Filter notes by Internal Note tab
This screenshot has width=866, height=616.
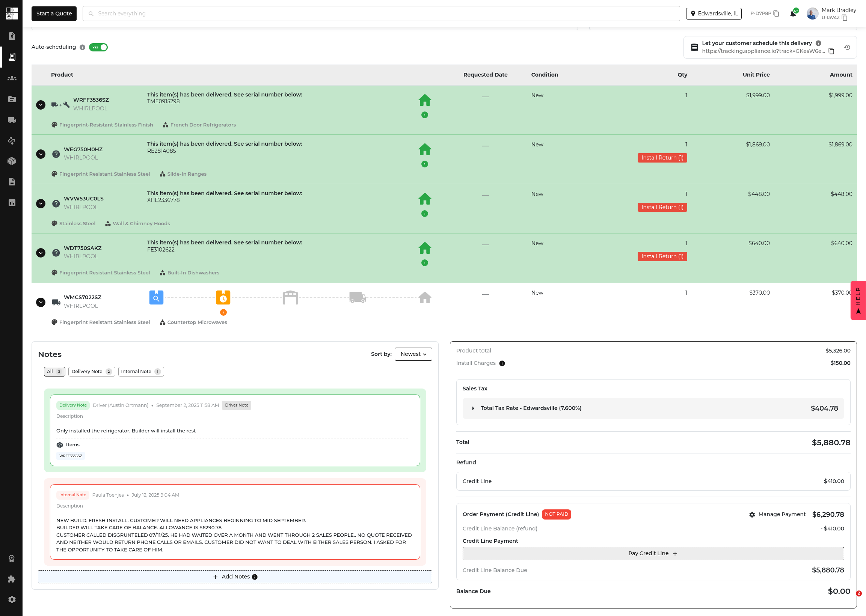point(140,372)
